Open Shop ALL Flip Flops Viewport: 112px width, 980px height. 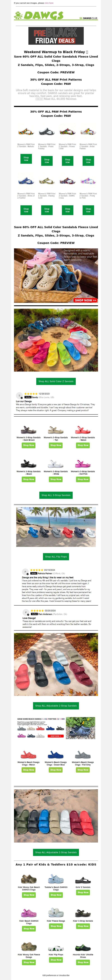point(56,557)
